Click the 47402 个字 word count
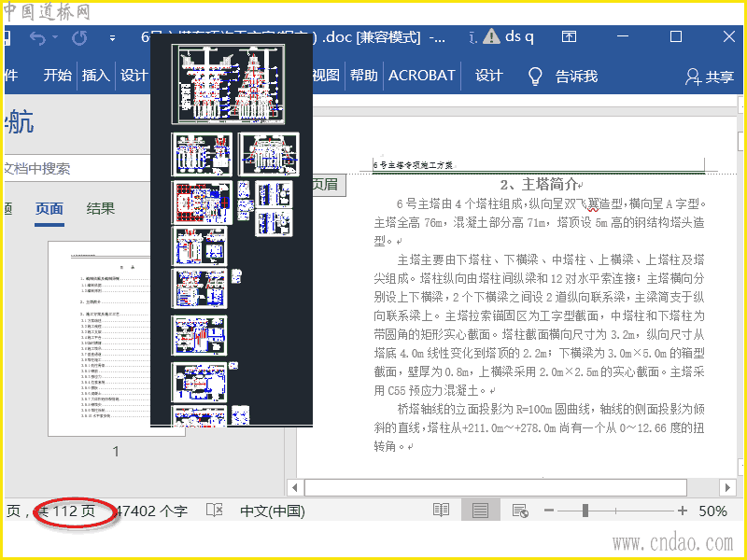Image resolution: width=747 pixels, height=560 pixels. tap(151, 511)
